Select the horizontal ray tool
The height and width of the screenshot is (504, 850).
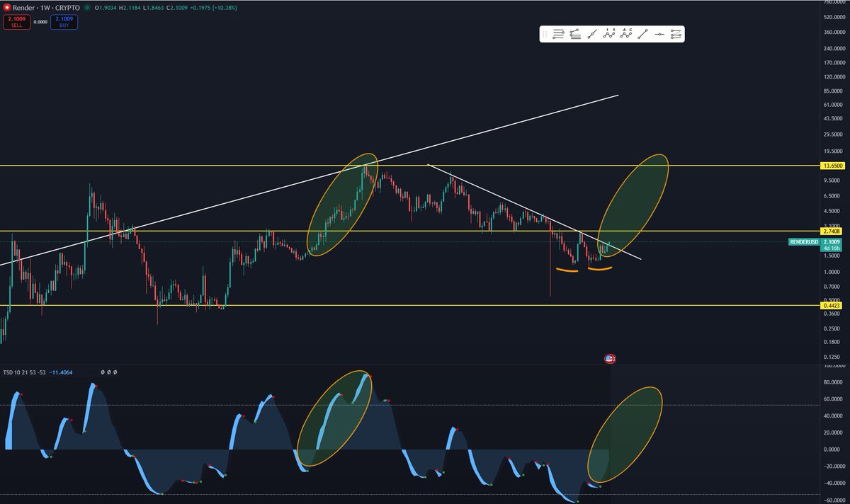click(x=659, y=33)
